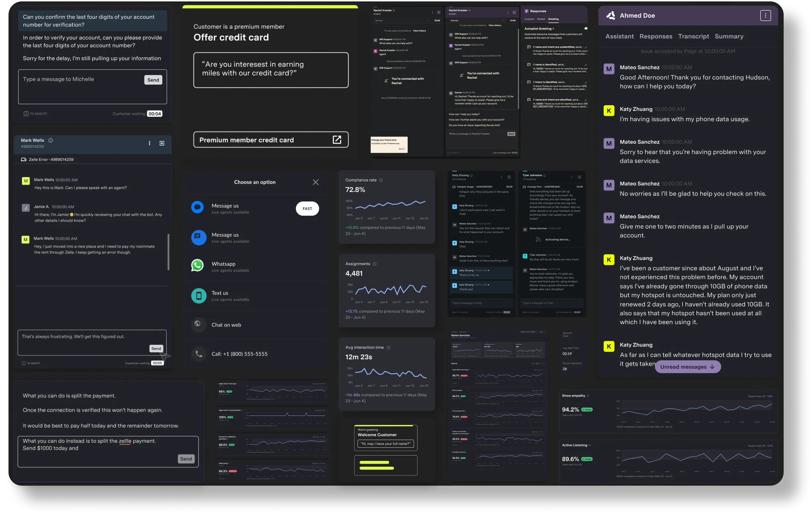Switch to the Transcript tab
This screenshot has height=514, width=812.
(x=693, y=36)
